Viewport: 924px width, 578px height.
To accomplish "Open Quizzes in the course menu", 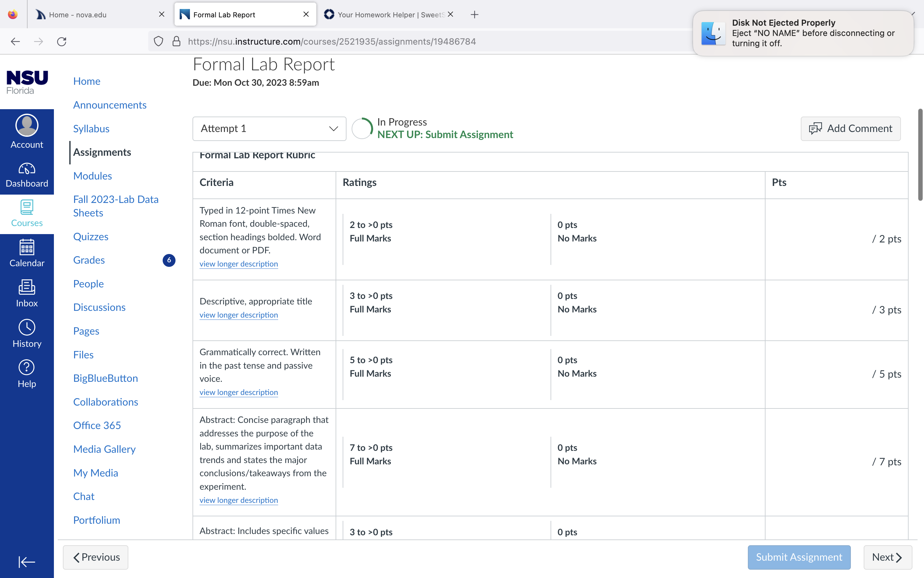I will [91, 237].
